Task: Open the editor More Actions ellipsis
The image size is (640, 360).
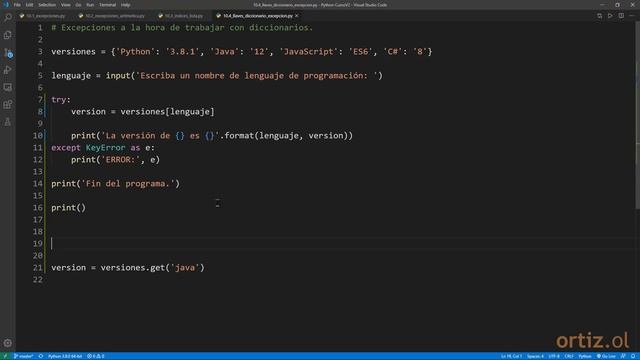Action: click(632, 16)
